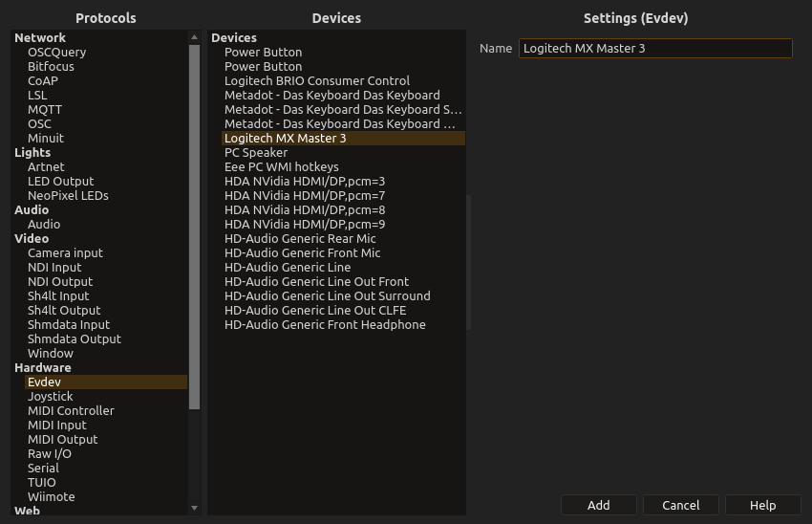Select Camera input under Video
Image resolution: width=812 pixels, height=524 pixels.
[65, 252]
